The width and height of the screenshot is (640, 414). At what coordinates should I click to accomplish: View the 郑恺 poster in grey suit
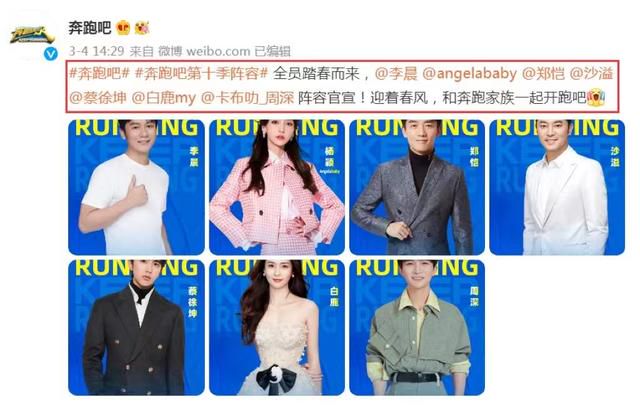(x=417, y=187)
